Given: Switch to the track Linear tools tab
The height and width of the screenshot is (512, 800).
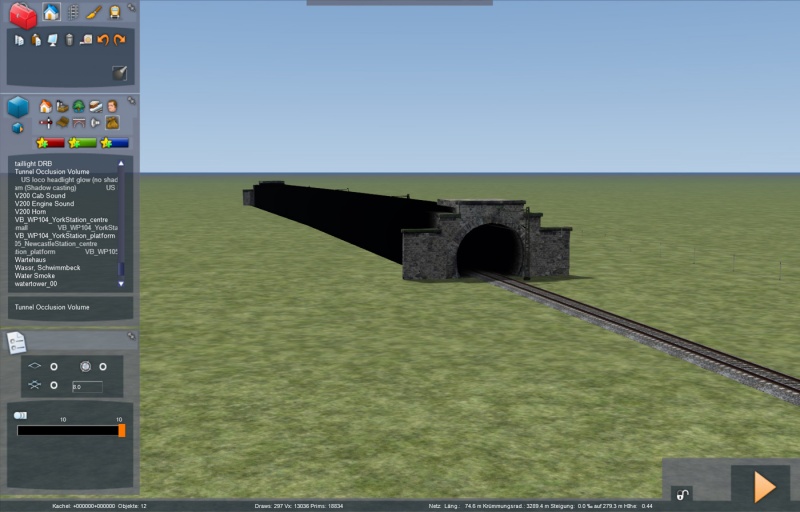Looking at the screenshot, I should coord(73,12).
